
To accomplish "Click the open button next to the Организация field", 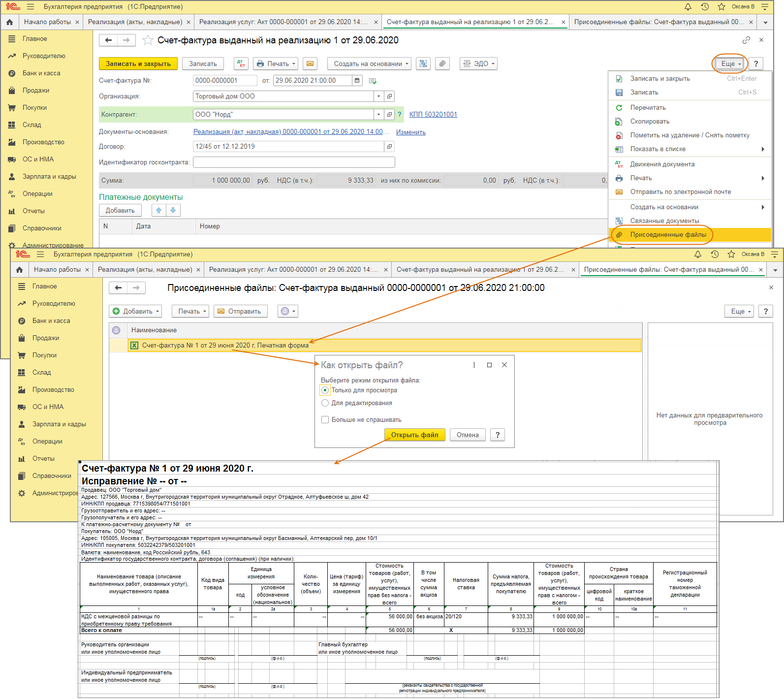I will pos(389,96).
